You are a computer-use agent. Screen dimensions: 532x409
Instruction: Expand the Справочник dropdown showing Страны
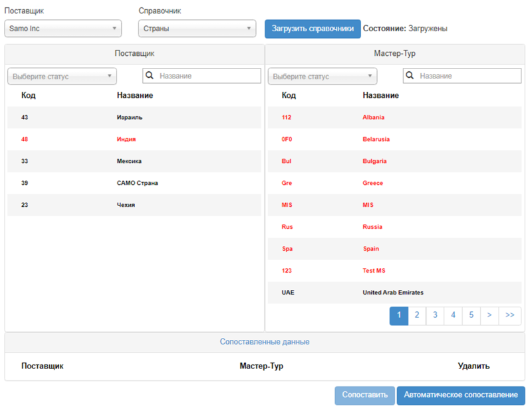pyautogui.click(x=197, y=29)
